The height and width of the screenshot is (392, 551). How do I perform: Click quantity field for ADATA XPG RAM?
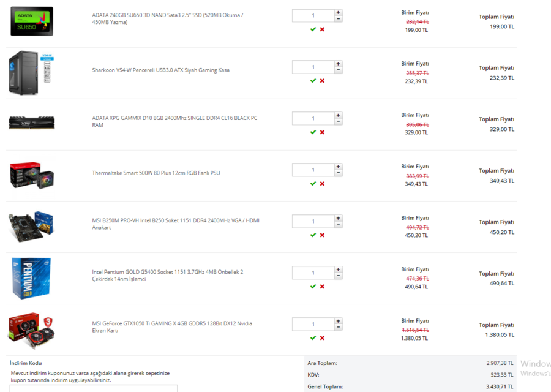coord(313,118)
